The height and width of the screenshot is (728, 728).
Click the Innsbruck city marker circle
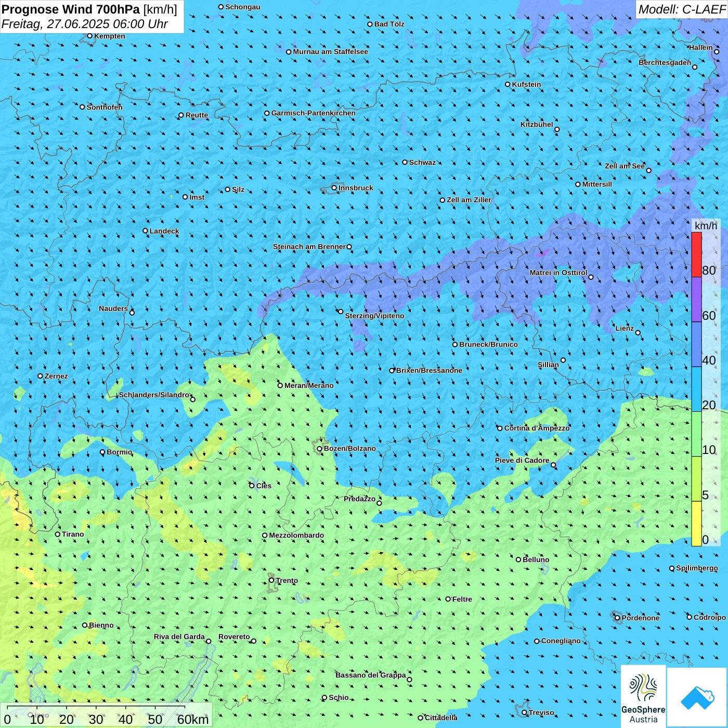(334, 188)
